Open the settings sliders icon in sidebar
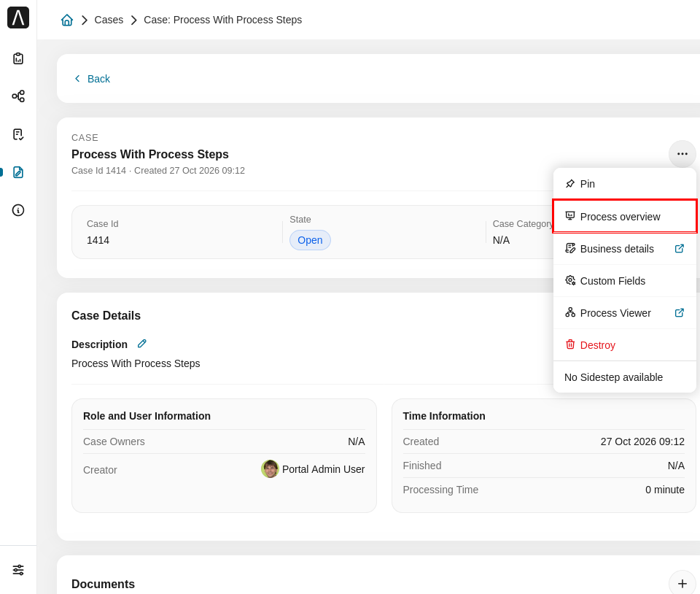The image size is (700, 594). pos(18,570)
